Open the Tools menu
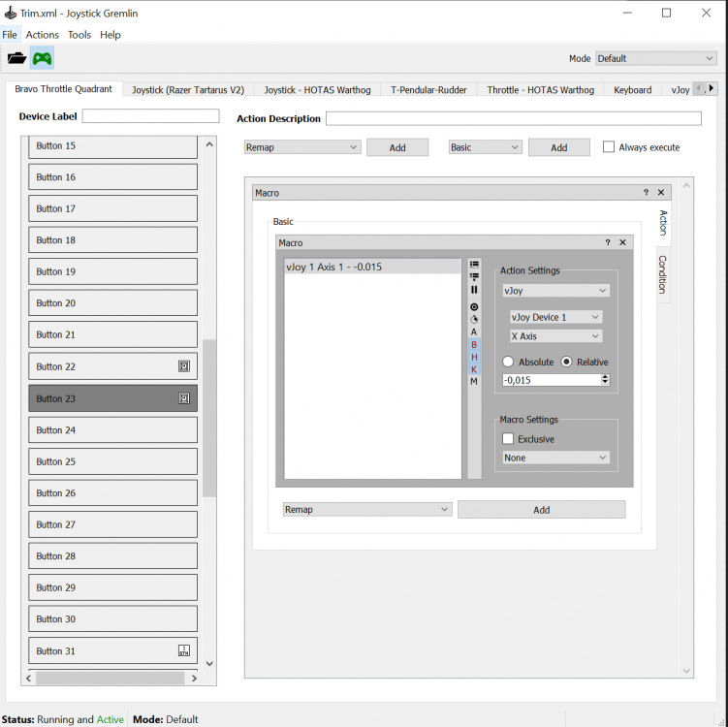Viewport: 728px width, 727px height. coord(79,35)
